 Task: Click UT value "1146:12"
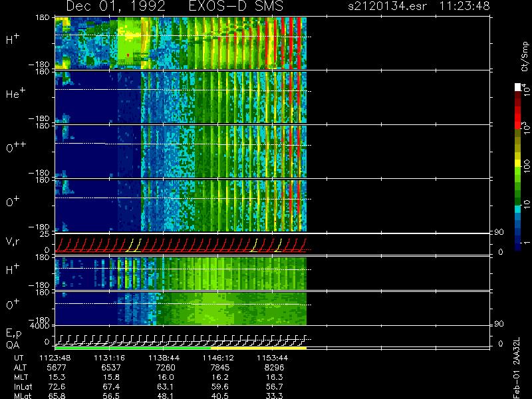218,358
